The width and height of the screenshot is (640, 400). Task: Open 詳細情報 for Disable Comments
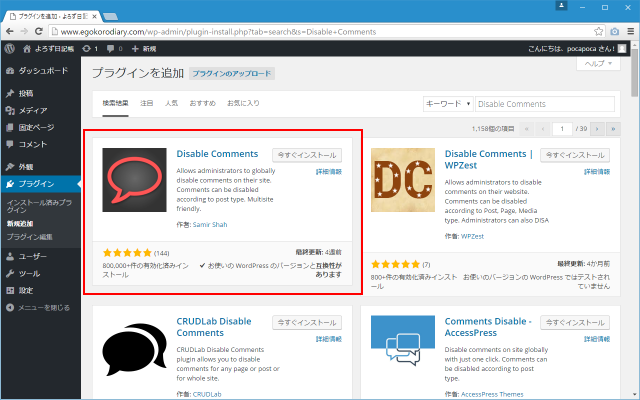[x=329, y=172]
